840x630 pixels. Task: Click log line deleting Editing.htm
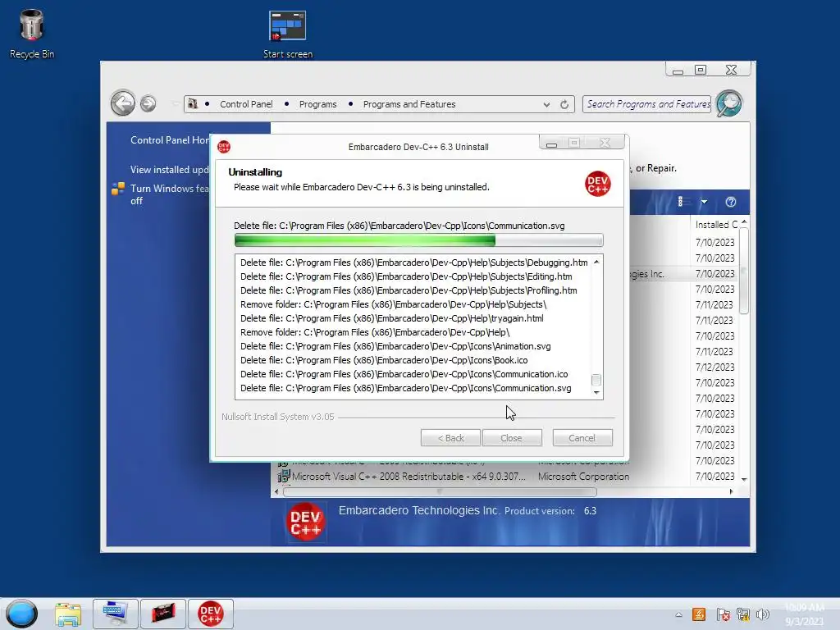pyautogui.click(x=406, y=276)
